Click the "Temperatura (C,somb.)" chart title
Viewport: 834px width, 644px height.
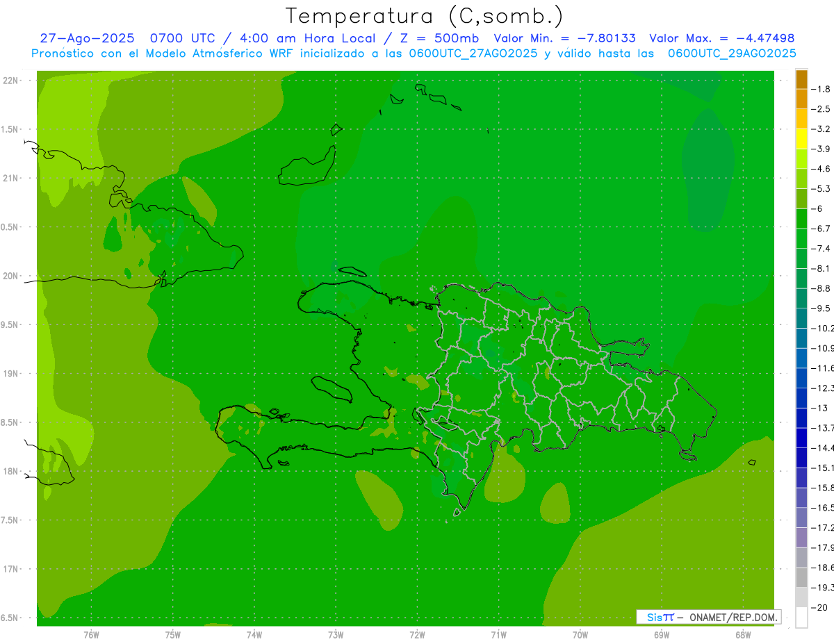click(425, 17)
